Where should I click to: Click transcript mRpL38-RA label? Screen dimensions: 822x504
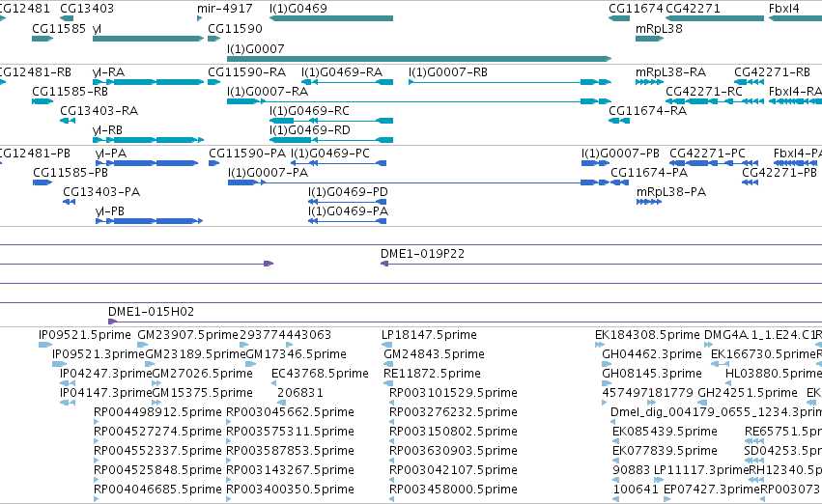click(670, 72)
